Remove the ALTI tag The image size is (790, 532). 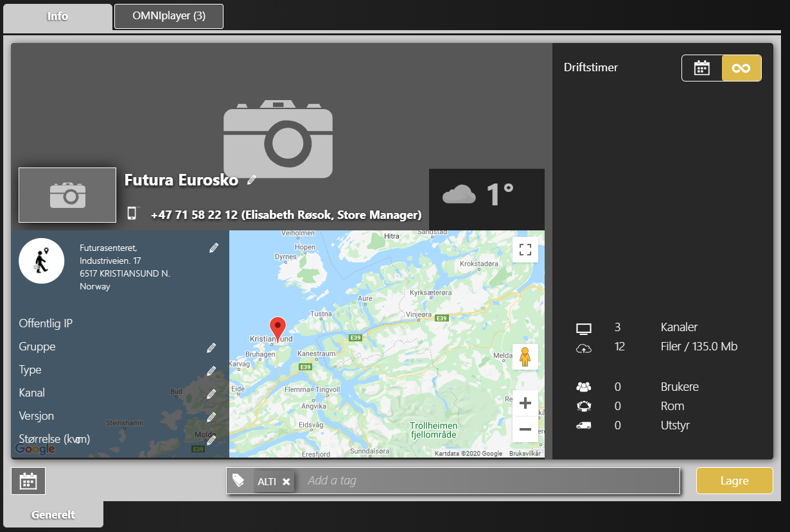[x=286, y=481]
